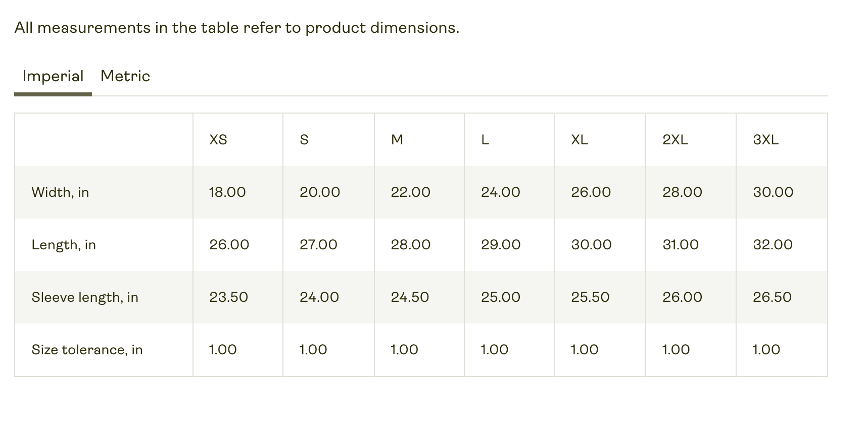Select the Imperial tab
The width and height of the screenshot is (868, 430).
53,76
